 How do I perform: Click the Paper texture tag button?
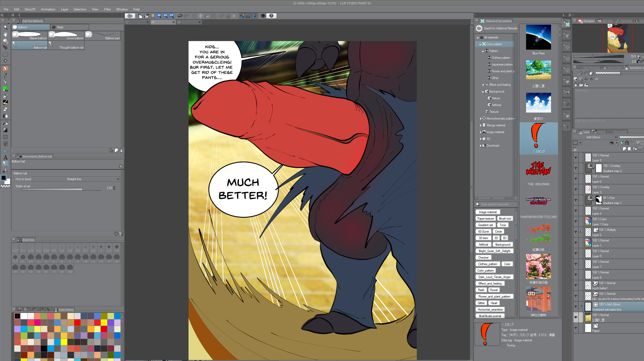[x=485, y=219]
